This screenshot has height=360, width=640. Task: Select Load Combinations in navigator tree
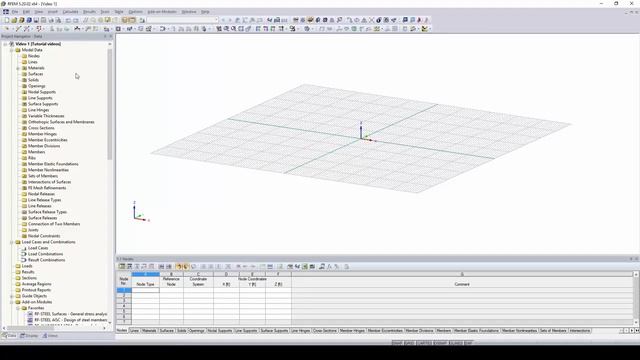(x=45, y=254)
